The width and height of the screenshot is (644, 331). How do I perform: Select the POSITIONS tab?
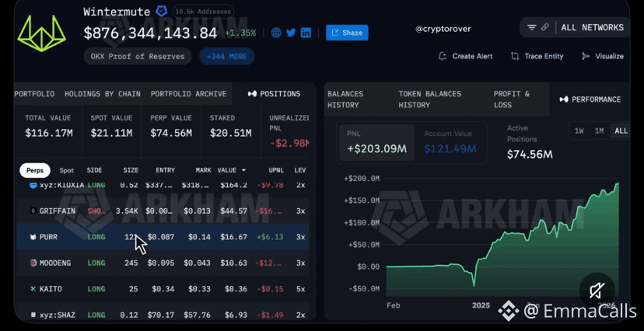[x=274, y=94]
